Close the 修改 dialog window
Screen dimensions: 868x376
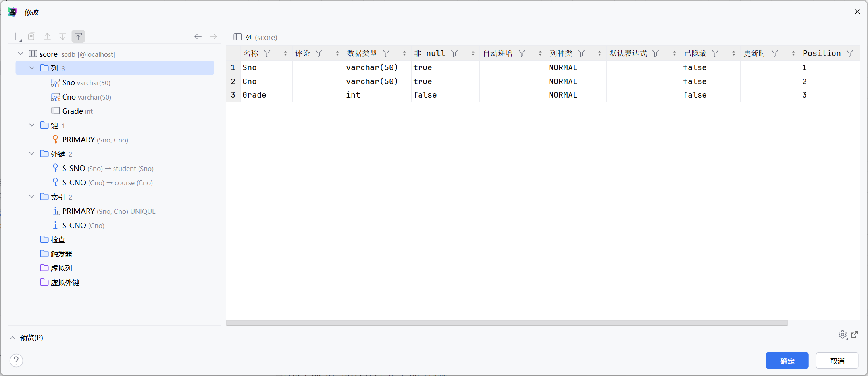[x=857, y=12]
